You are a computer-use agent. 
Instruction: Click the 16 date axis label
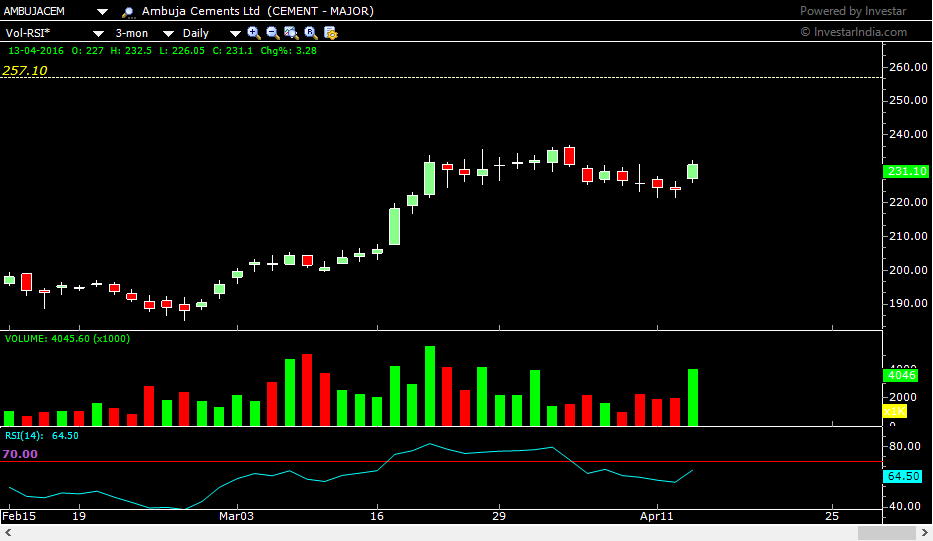pos(377,516)
